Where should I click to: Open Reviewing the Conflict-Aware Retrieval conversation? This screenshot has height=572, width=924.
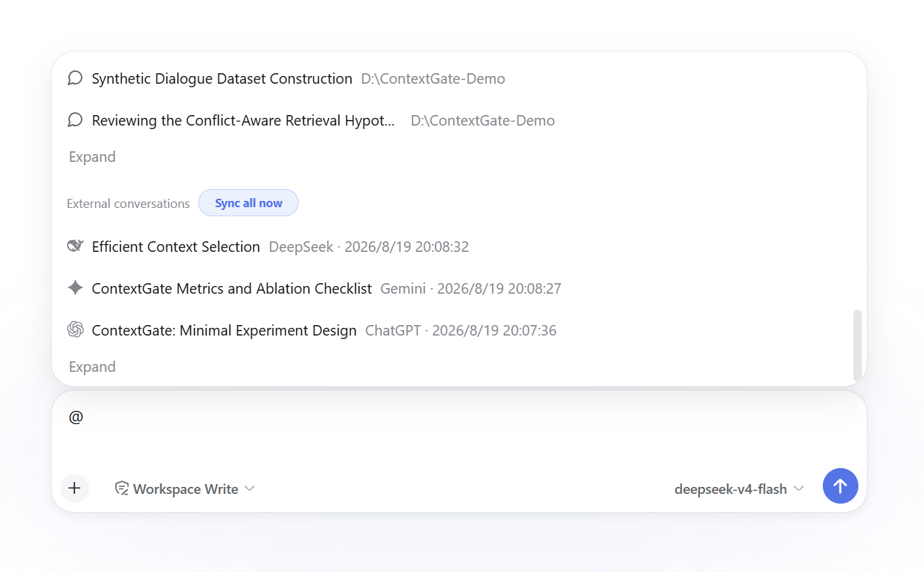click(x=244, y=120)
